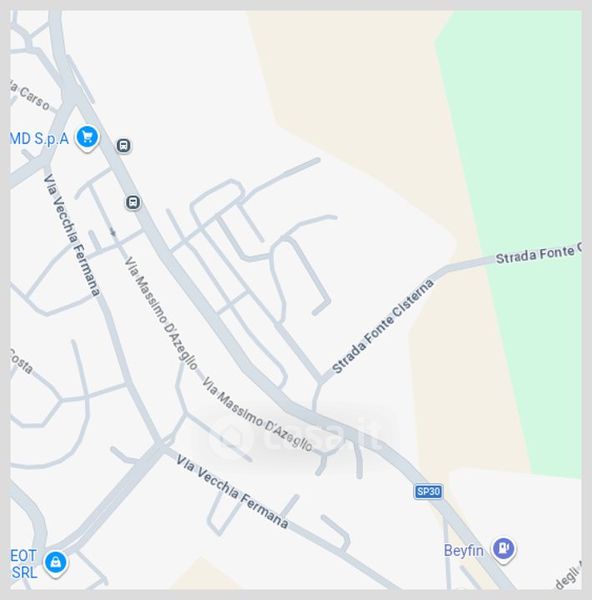Image resolution: width=592 pixels, height=600 pixels.
Task: Select the lower bus stop icon
Action: (133, 202)
